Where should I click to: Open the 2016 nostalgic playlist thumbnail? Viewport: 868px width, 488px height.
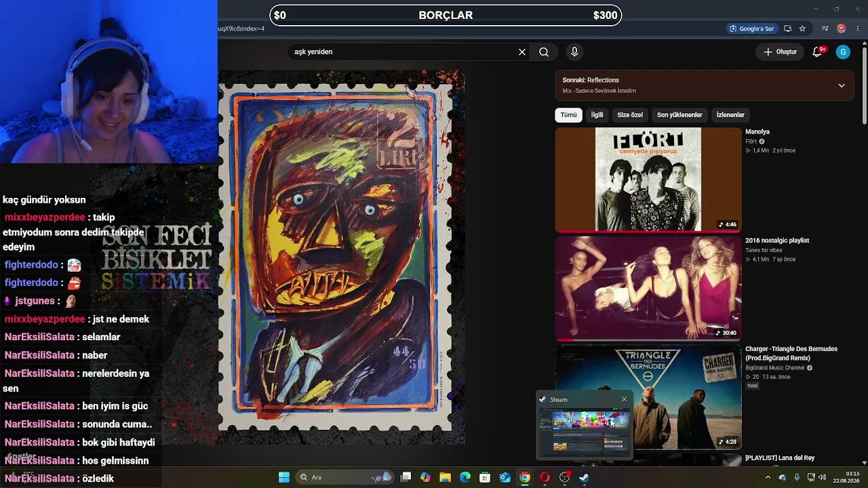click(x=648, y=288)
